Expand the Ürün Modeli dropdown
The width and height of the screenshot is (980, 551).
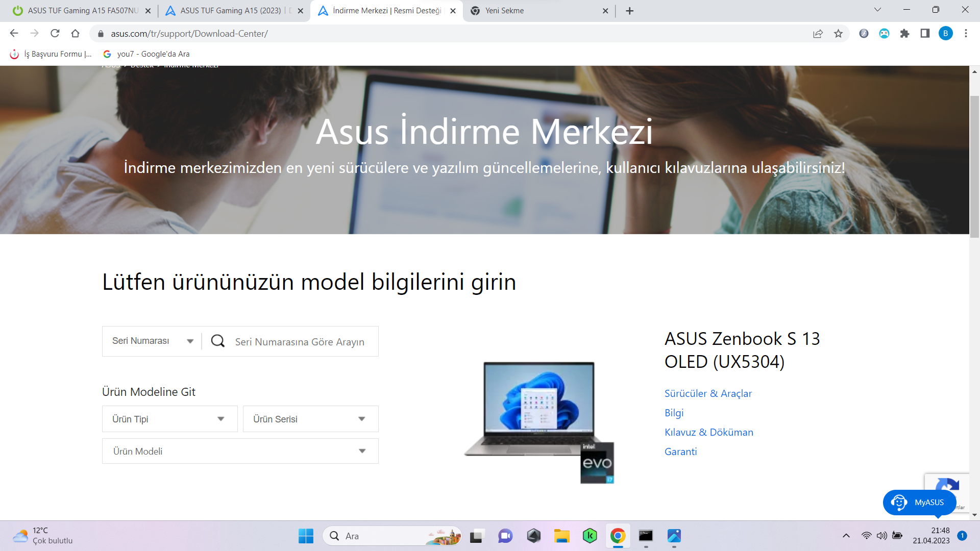click(240, 451)
